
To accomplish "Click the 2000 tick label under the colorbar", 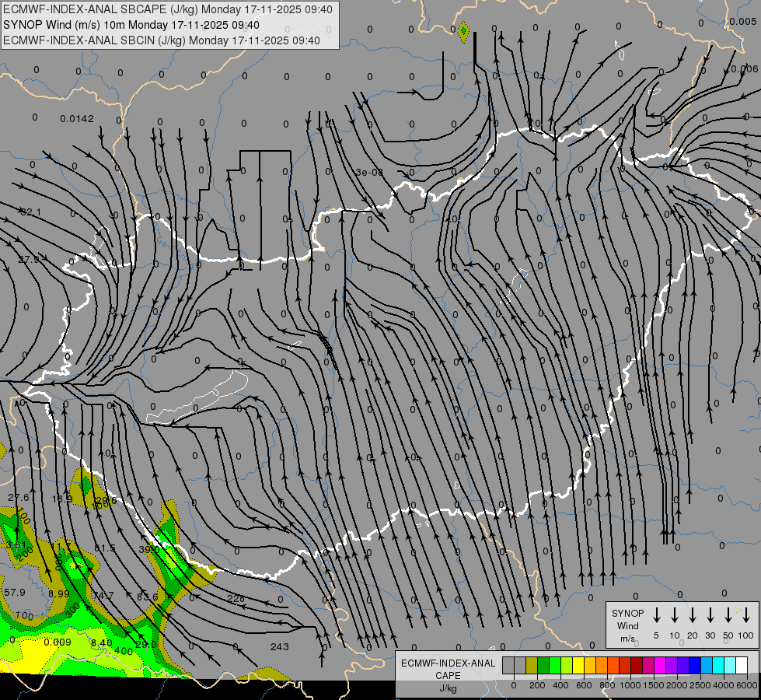I will 677,685.
